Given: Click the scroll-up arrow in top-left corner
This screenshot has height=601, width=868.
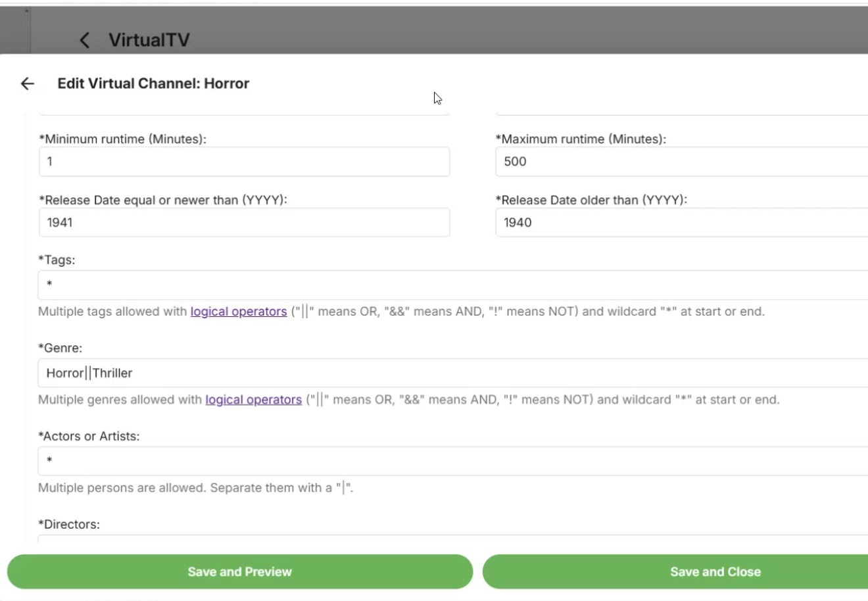Looking at the screenshot, I should (27, 11).
